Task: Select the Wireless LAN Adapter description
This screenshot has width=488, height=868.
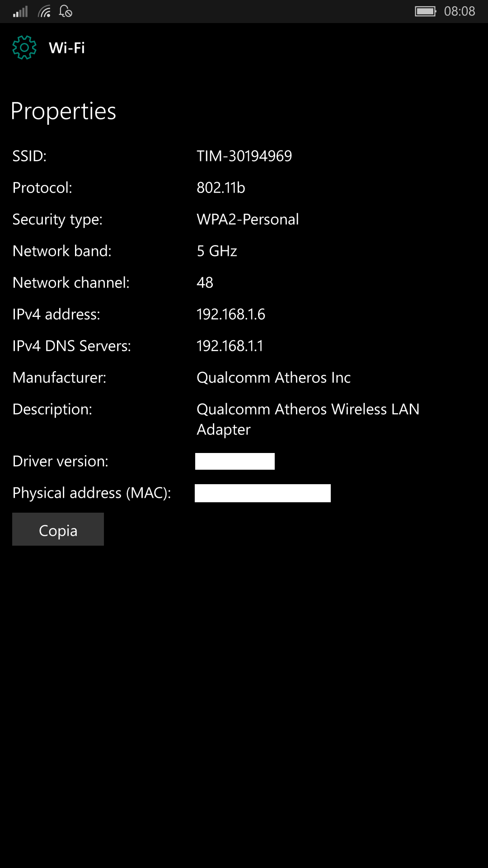Action: [x=308, y=419]
